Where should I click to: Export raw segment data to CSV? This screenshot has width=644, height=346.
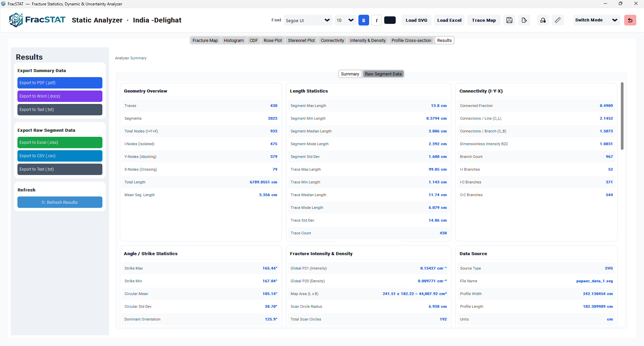[x=60, y=156]
